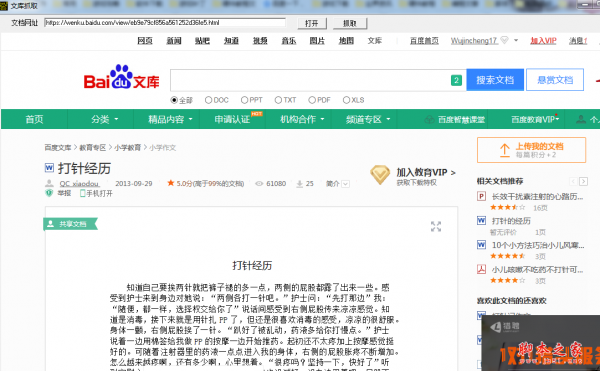Open the 加入VIP link
This screenshot has width=600, height=371.
[543, 41]
